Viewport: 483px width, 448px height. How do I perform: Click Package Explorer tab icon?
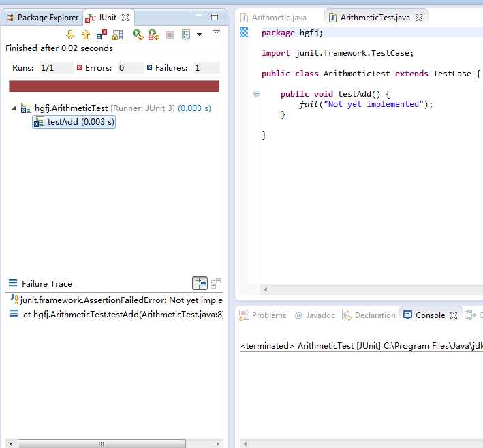tap(10, 17)
